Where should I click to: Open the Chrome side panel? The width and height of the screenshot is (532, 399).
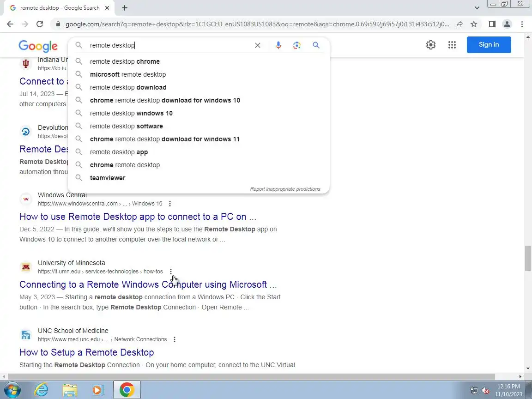point(492,24)
